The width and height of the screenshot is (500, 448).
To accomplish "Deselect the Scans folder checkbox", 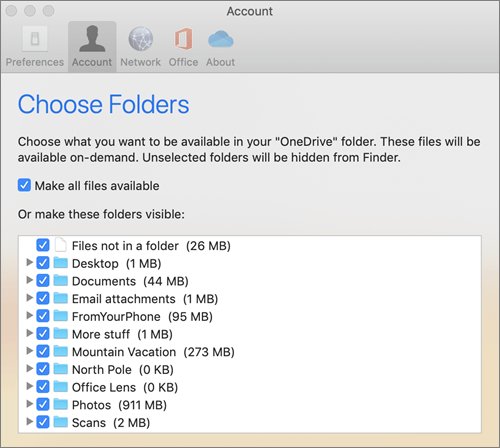I will 43,422.
